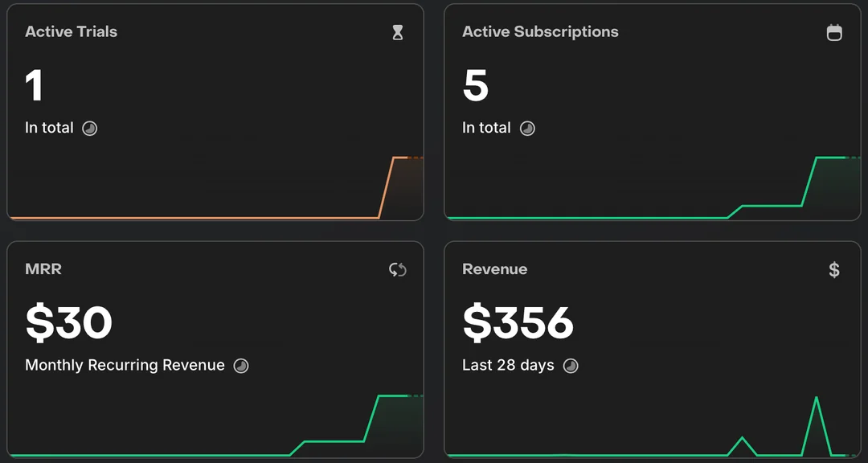
Task: Select the MRR card heading
Action: click(43, 269)
